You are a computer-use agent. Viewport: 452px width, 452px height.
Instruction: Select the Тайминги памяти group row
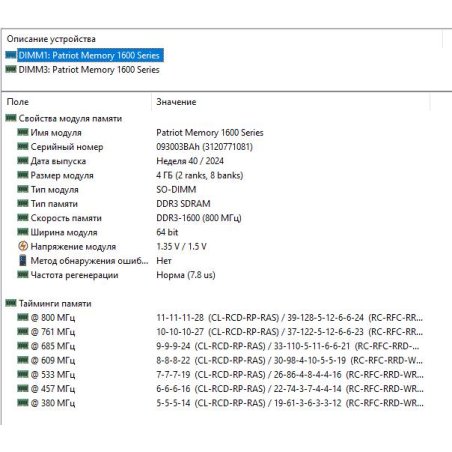pos(55,304)
